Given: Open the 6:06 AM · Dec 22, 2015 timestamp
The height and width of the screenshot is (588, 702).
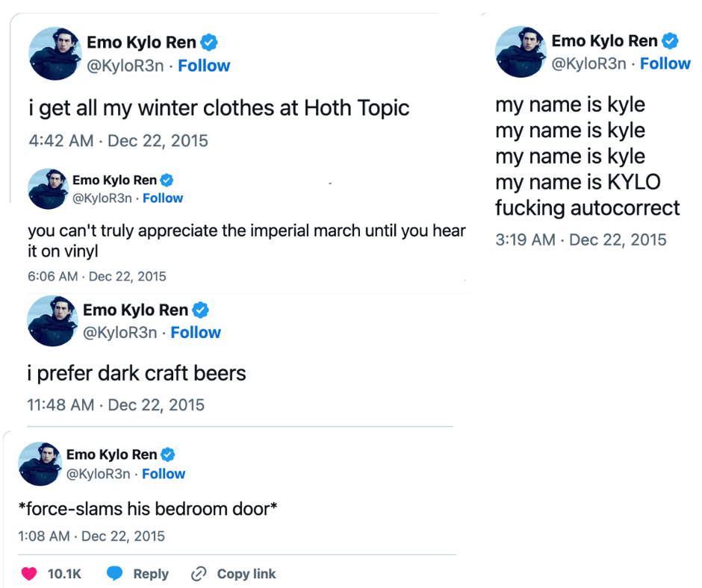Looking at the screenshot, I should (x=96, y=276).
